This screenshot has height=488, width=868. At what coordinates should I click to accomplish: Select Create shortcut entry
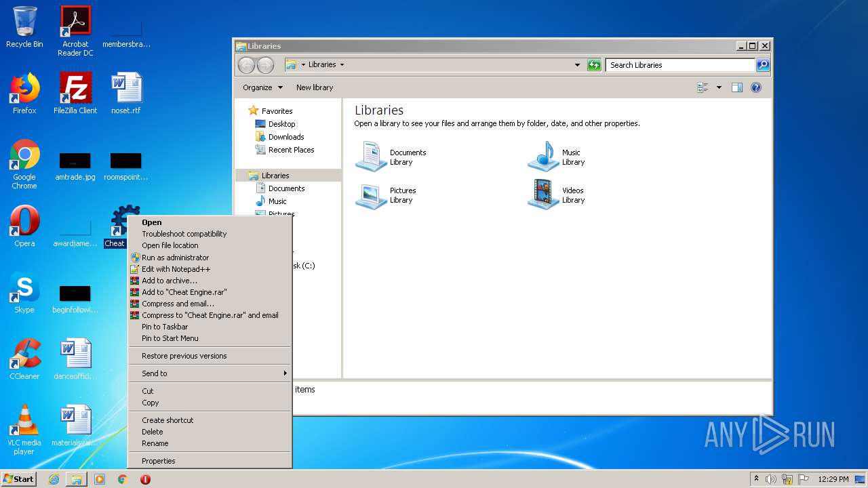pyautogui.click(x=210, y=420)
